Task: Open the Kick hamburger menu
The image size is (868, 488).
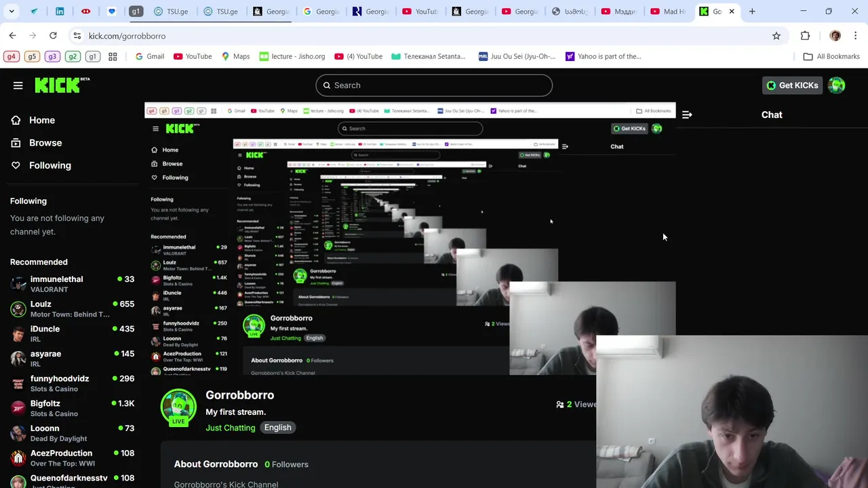Action: 18,85
